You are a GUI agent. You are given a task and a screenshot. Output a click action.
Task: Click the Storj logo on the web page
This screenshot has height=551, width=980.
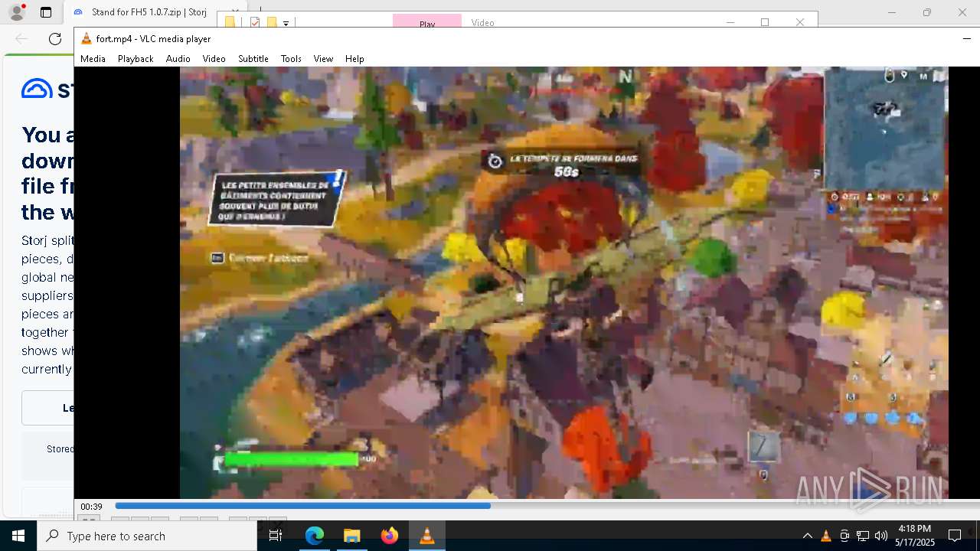click(47, 90)
